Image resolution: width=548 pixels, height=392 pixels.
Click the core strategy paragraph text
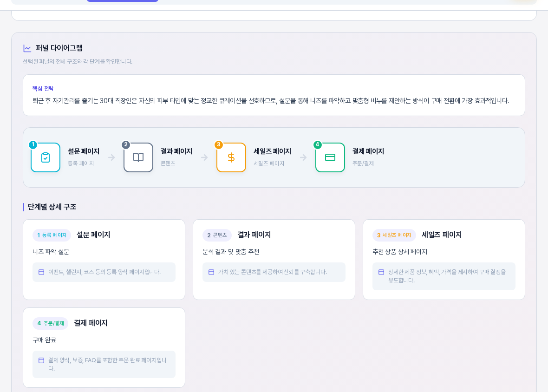(x=271, y=101)
